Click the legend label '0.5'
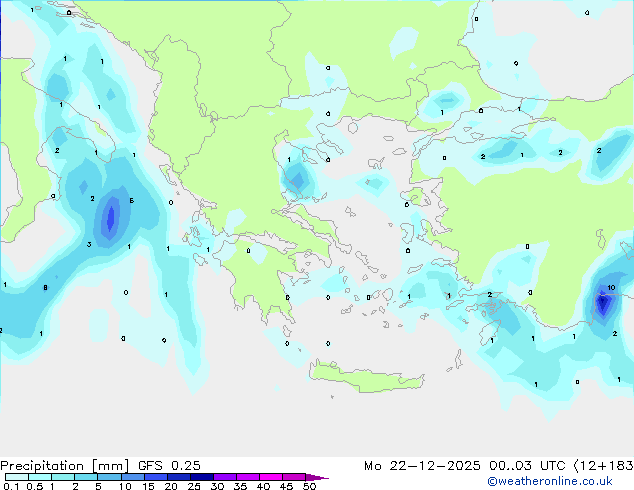This screenshot has width=634, height=490. coord(35,486)
